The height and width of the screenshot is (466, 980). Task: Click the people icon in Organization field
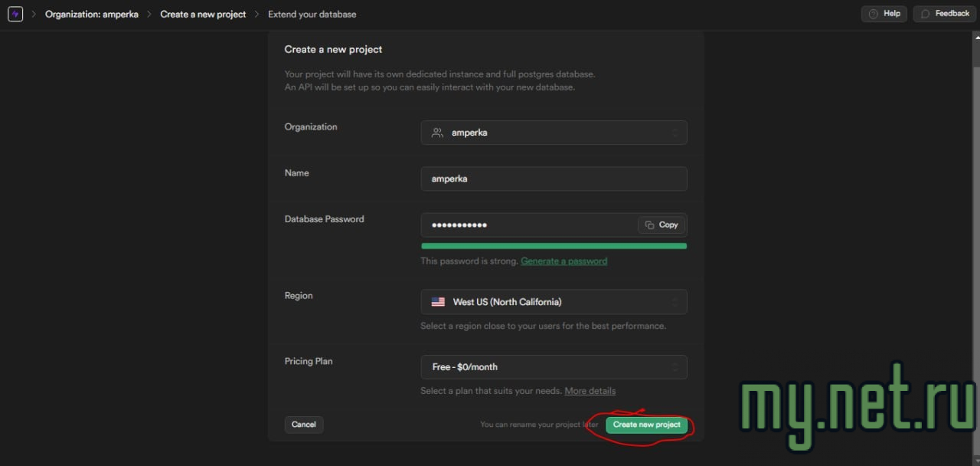tap(437, 133)
